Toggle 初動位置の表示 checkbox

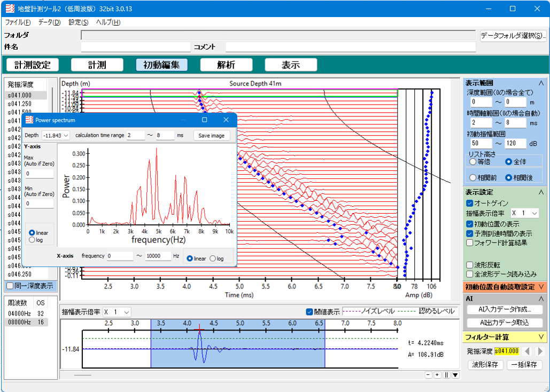470,224
